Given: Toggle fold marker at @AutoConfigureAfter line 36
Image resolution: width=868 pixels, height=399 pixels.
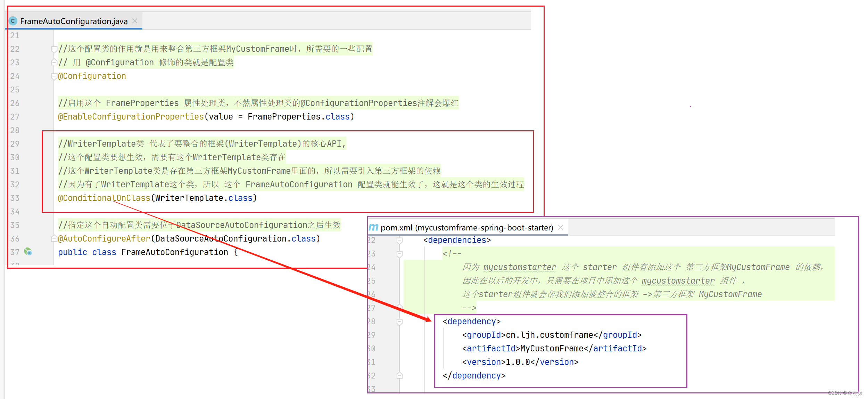Looking at the screenshot, I should 54,239.
